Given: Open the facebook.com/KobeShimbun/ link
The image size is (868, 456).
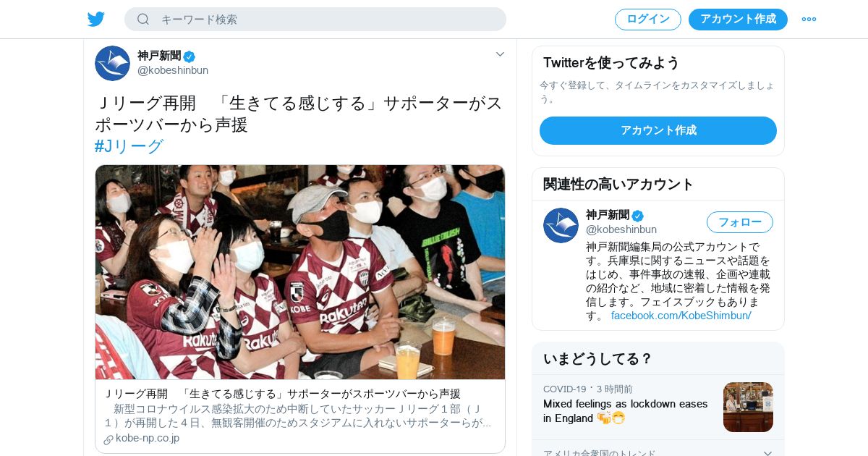Looking at the screenshot, I should pyautogui.click(x=681, y=316).
